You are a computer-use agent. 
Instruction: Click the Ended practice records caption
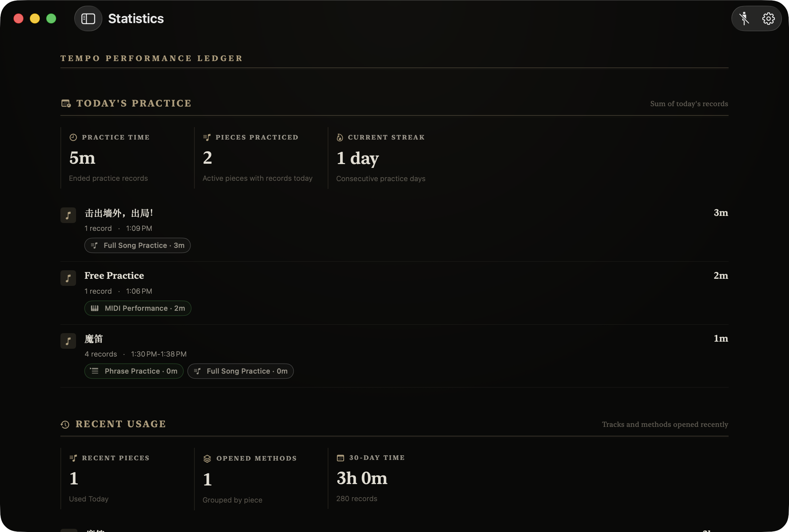[x=108, y=178]
